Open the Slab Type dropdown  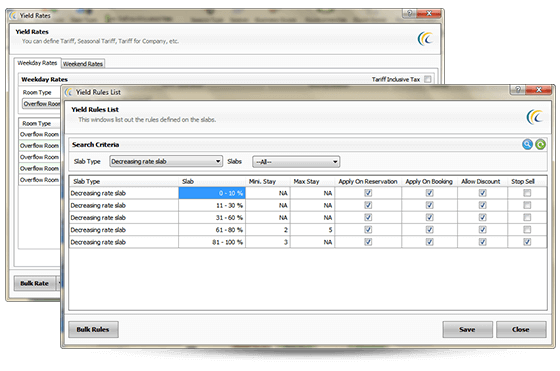click(166, 161)
